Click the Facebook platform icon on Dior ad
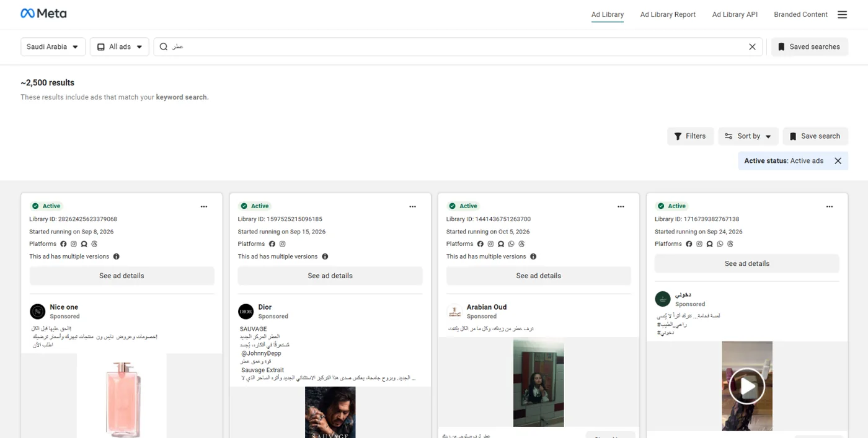Viewport: 868px width, 438px height. click(x=272, y=244)
